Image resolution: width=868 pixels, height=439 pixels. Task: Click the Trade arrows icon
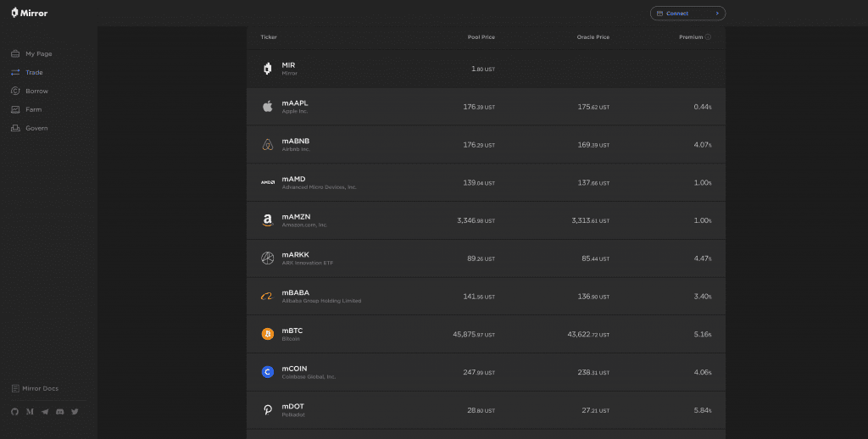(15, 73)
